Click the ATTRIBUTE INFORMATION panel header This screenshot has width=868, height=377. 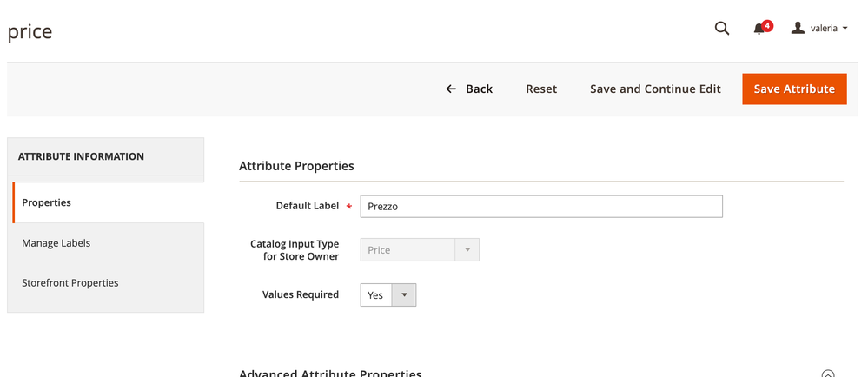(81, 156)
